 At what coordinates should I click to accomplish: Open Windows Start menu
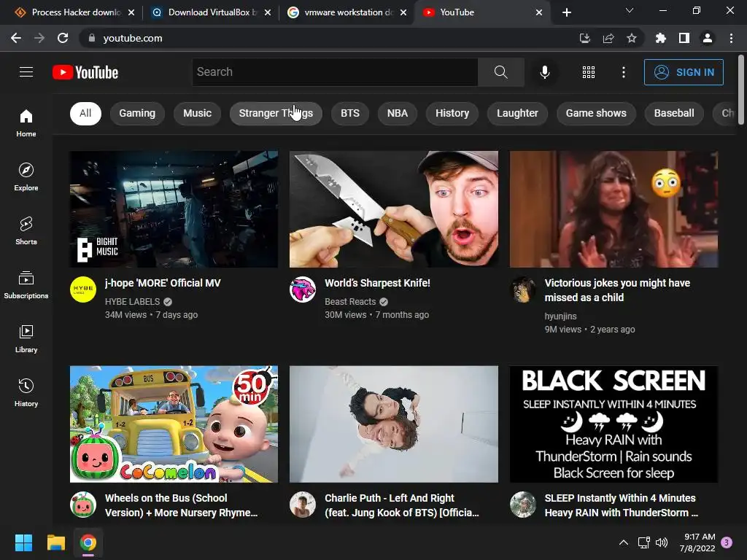23,542
